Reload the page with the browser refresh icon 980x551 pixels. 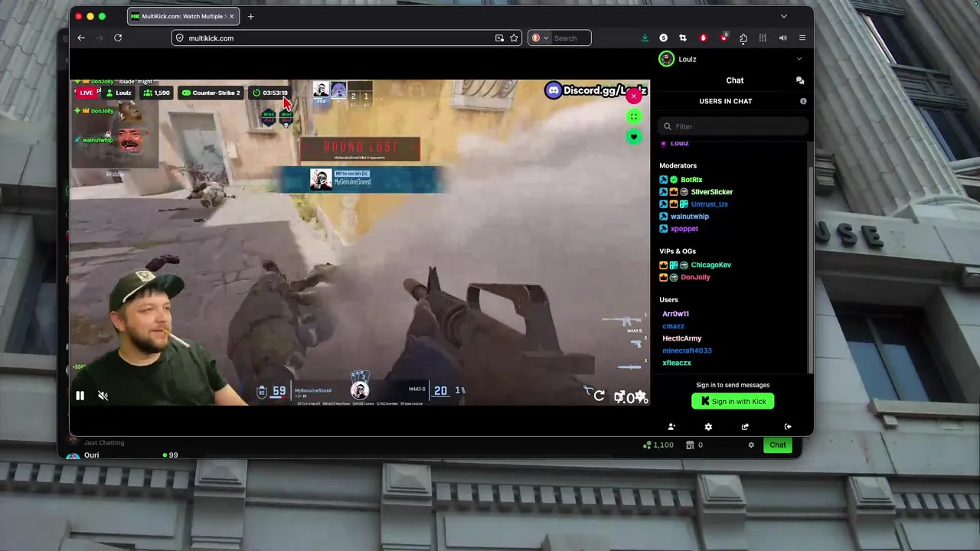pyautogui.click(x=118, y=37)
